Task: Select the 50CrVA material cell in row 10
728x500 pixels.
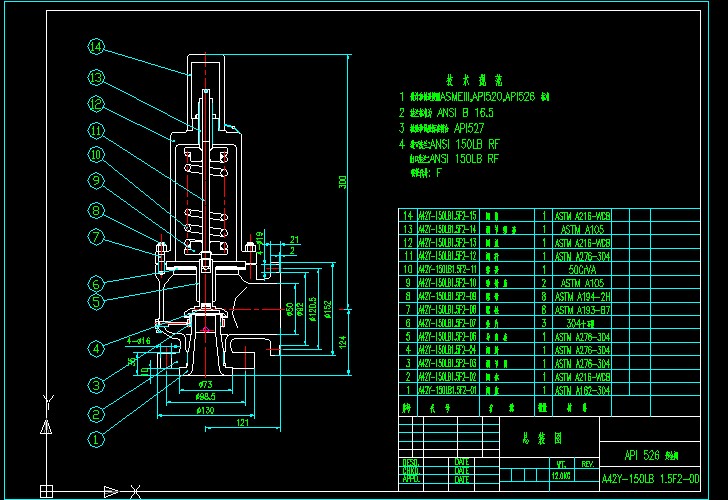Action: pos(581,269)
